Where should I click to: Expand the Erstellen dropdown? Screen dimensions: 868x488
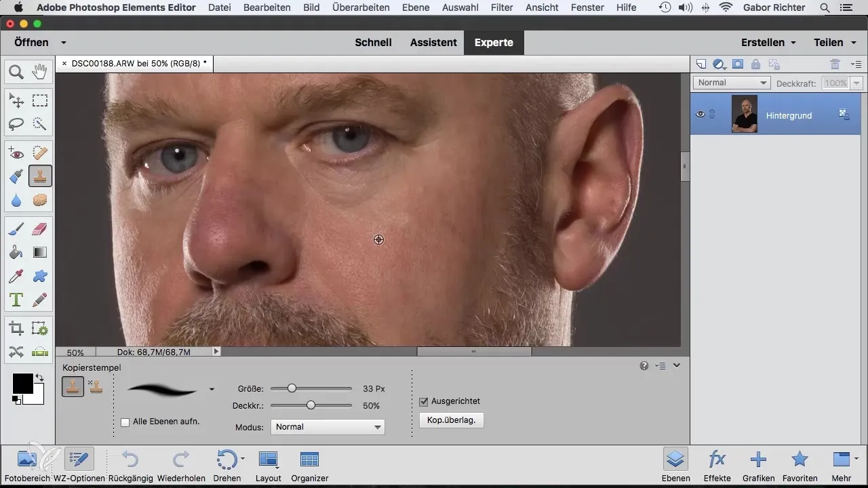click(x=768, y=42)
